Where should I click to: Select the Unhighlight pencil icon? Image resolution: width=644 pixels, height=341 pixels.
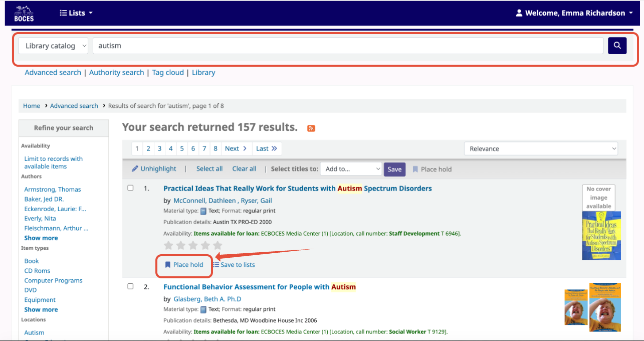[x=135, y=168]
